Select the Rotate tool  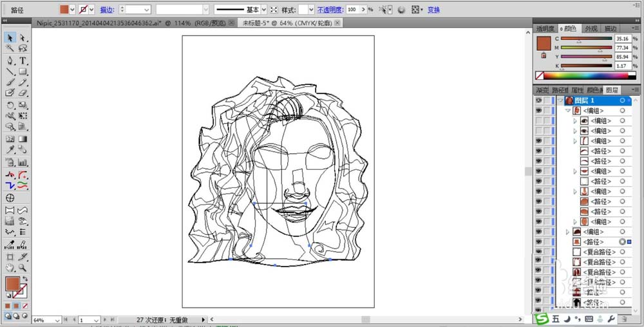click(x=10, y=105)
